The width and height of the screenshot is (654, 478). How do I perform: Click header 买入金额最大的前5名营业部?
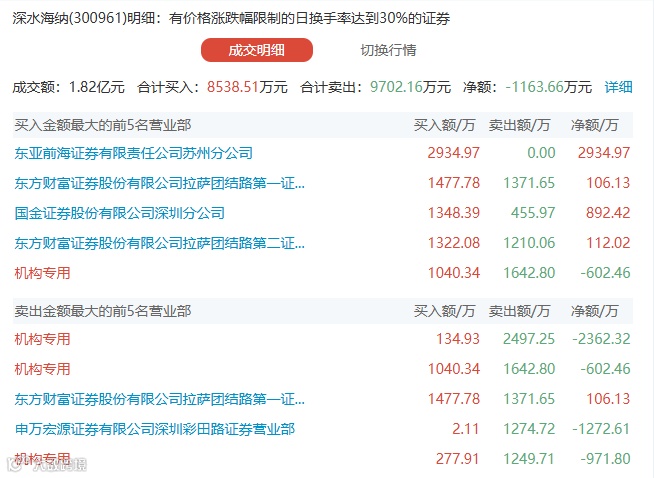point(103,125)
